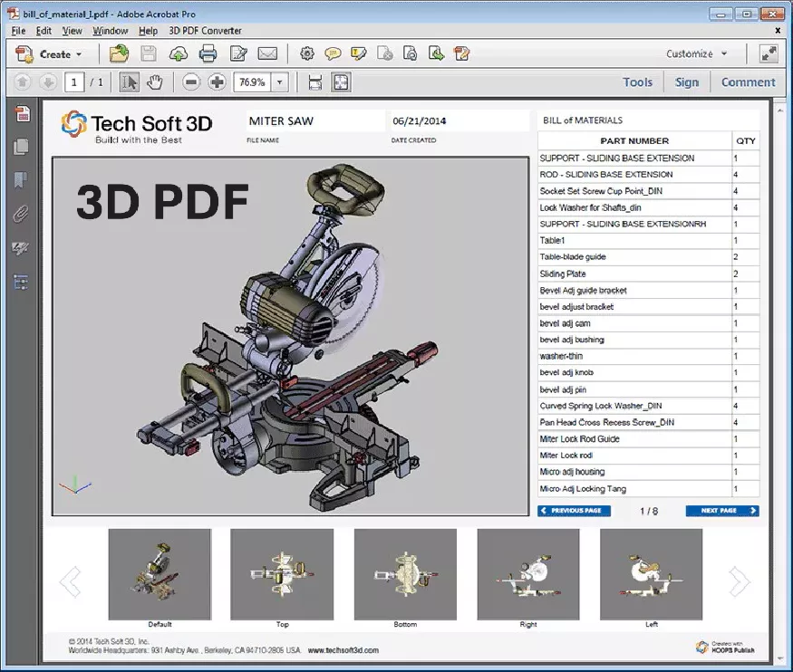Open the Comment pane
The image size is (793, 672).
point(748,82)
